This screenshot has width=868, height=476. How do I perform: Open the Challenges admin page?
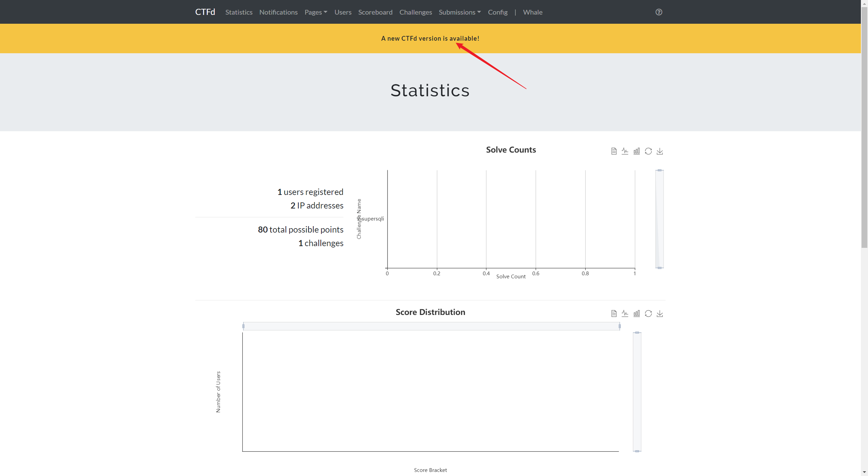coord(415,12)
